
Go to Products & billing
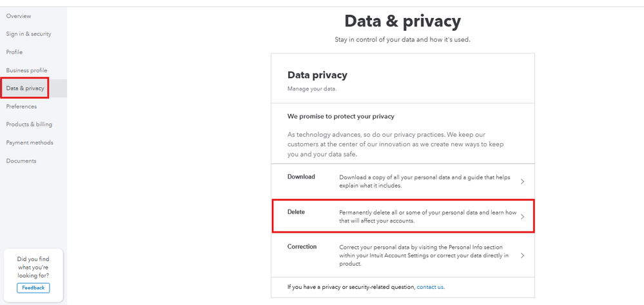pyautogui.click(x=29, y=124)
